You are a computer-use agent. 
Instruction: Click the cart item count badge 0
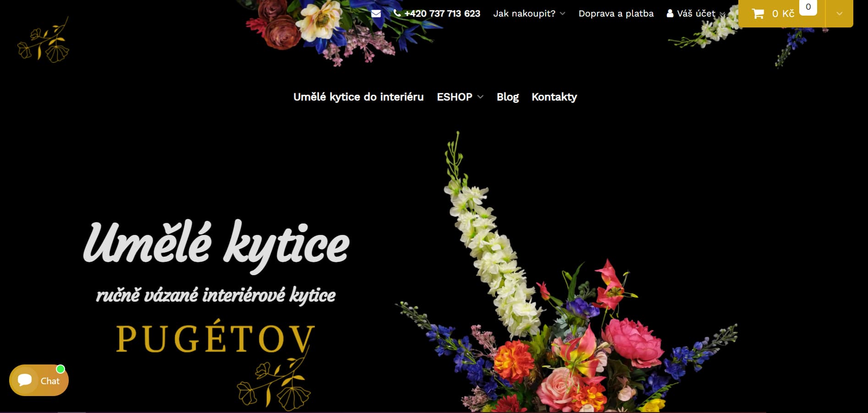(x=808, y=7)
